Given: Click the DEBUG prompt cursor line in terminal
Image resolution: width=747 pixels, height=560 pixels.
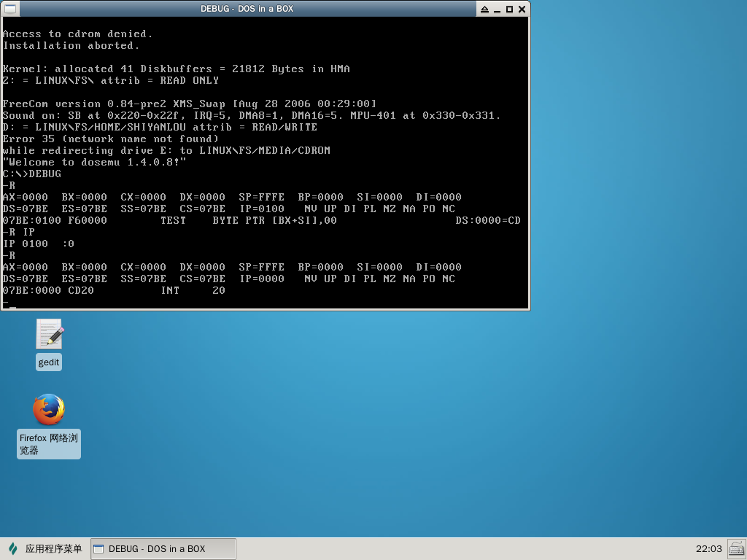Looking at the screenshot, I should [9, 303].
